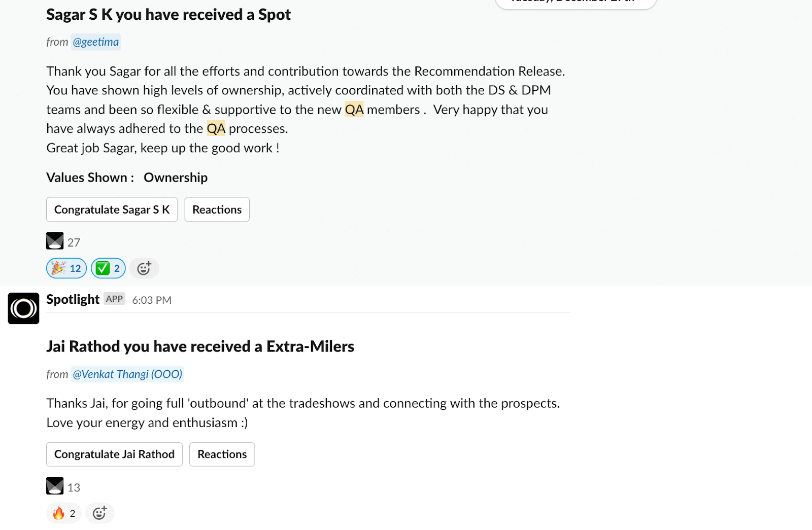Open @geetima's profile

[x=96, y=42]
